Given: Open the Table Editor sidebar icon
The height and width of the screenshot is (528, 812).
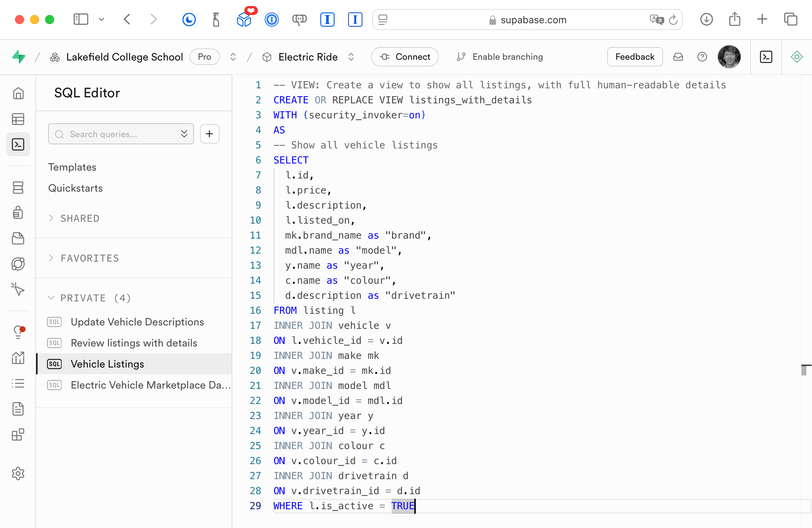Looking at the screenshot, I should pyautogui.click(x=18, y=119).
